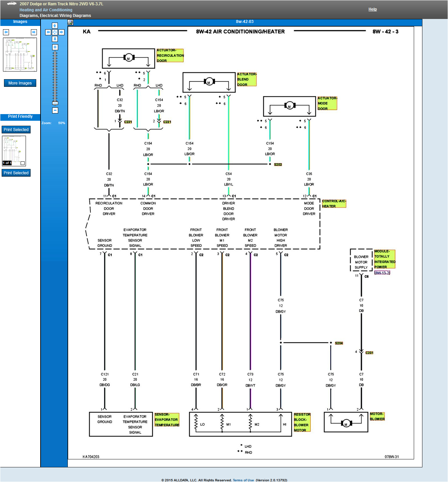
Task: Pan the diagram right with the pan arrow
Action: point(61,32)
